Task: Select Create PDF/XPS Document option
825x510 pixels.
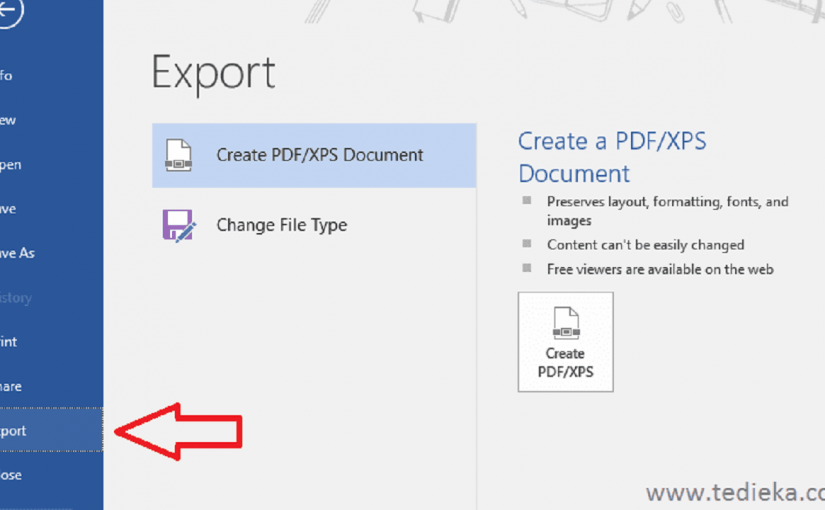Action: point(314,155)
